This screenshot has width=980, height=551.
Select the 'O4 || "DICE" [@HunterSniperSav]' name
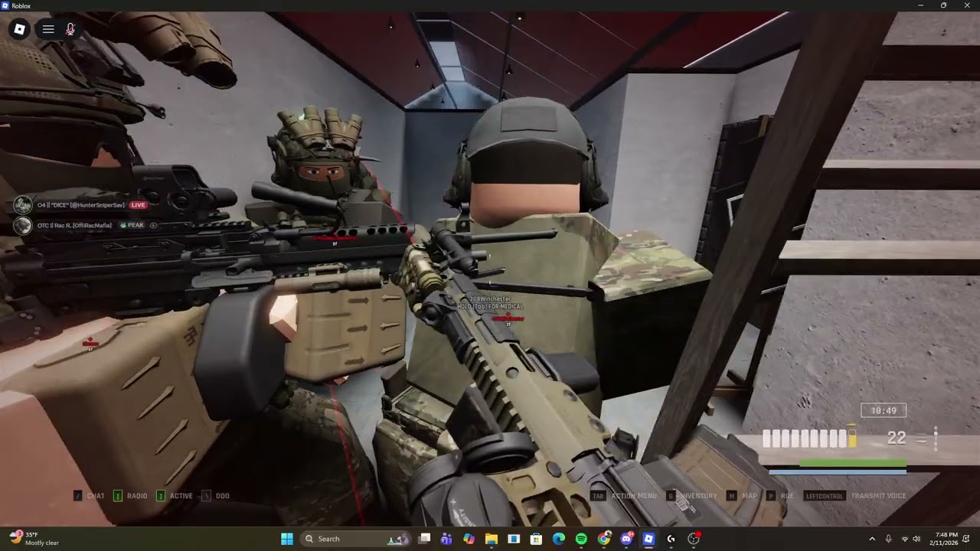[80, 205]
